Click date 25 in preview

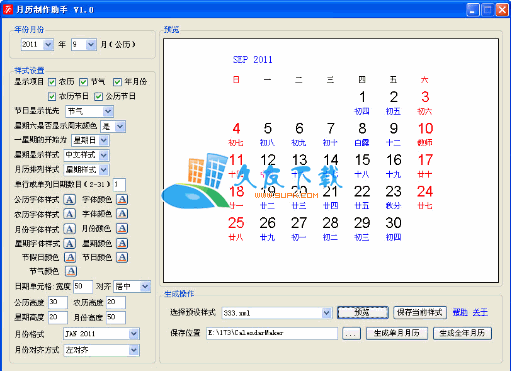[x=236, y=223]
